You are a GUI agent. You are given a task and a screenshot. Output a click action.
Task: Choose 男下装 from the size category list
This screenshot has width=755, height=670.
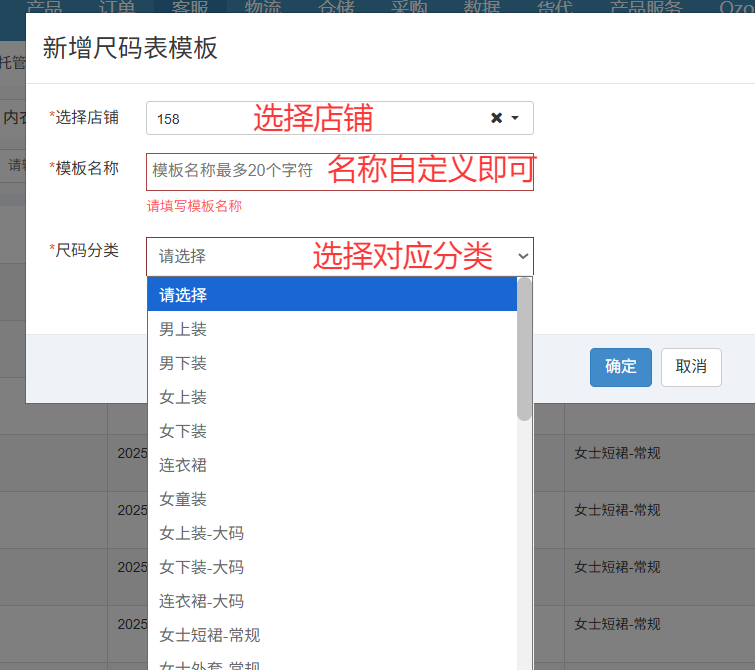coord(332,363)
